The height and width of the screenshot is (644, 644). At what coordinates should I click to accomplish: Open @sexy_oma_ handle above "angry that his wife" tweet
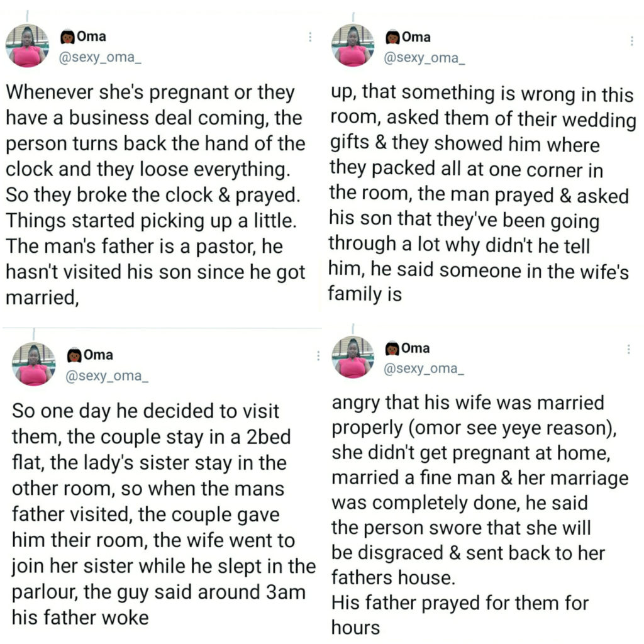pos(424,370)
